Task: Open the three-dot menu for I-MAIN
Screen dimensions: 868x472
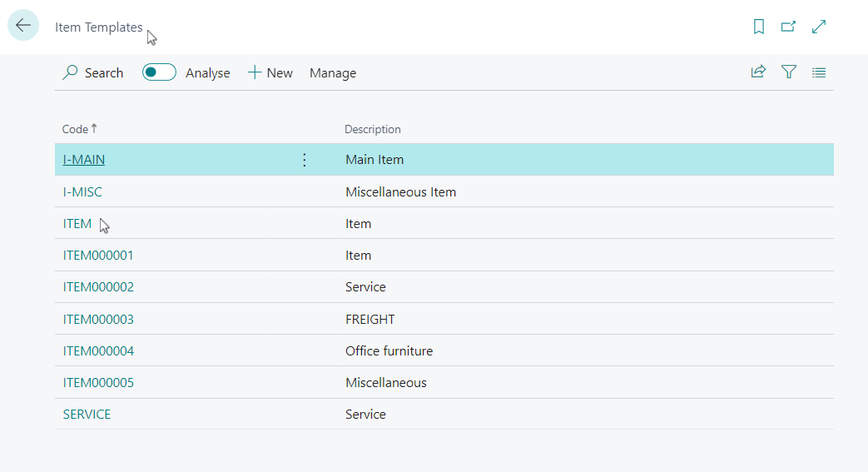Action: [304, 160]
